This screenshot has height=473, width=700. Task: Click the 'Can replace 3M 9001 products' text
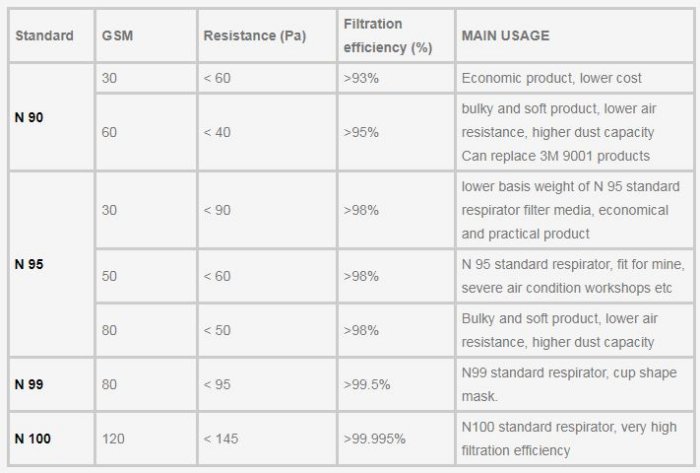pyautogui.click(x=555, y=155)
